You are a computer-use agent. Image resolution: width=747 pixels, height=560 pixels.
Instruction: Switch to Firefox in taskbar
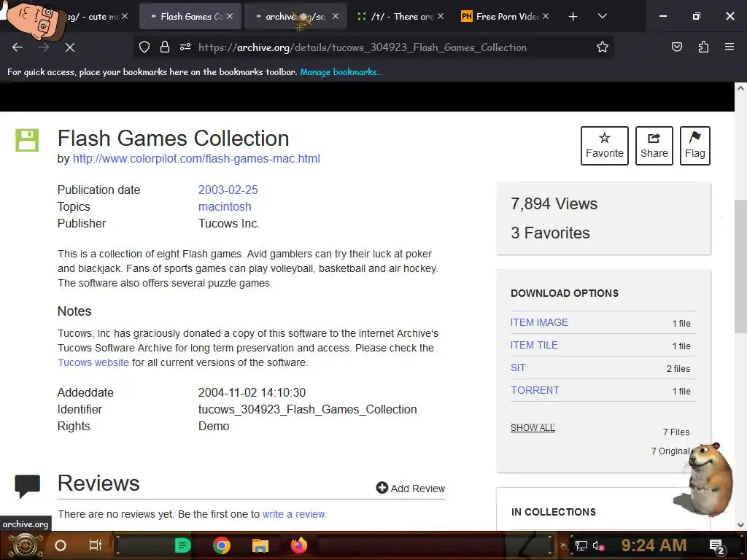[x=299, y=545]
